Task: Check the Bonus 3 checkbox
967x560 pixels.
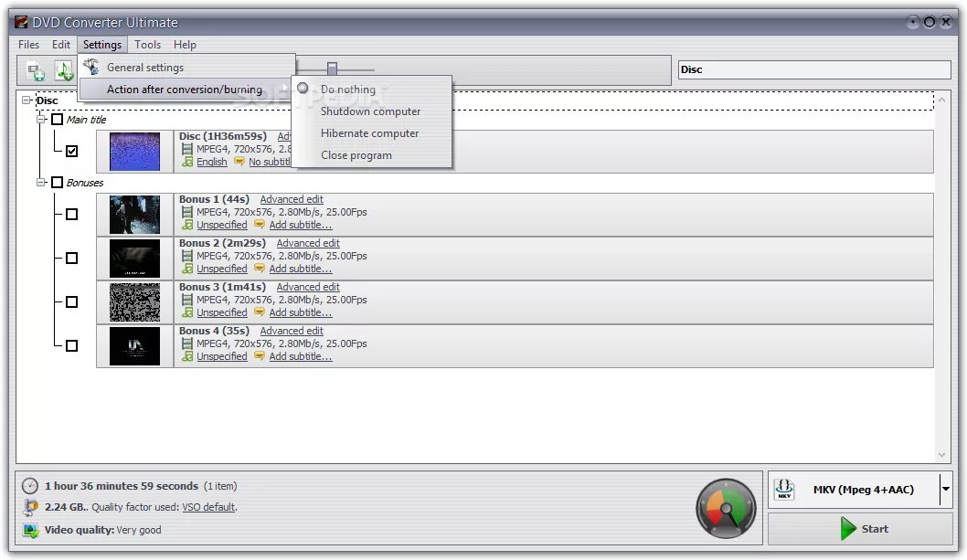Action: (x=71, y=301)
